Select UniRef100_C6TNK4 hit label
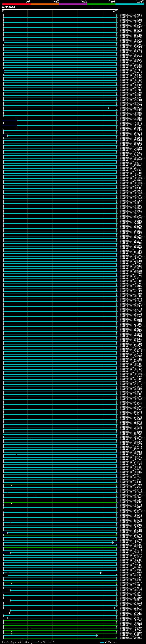This screenshot has height=644, width=146. click(131, 47)
